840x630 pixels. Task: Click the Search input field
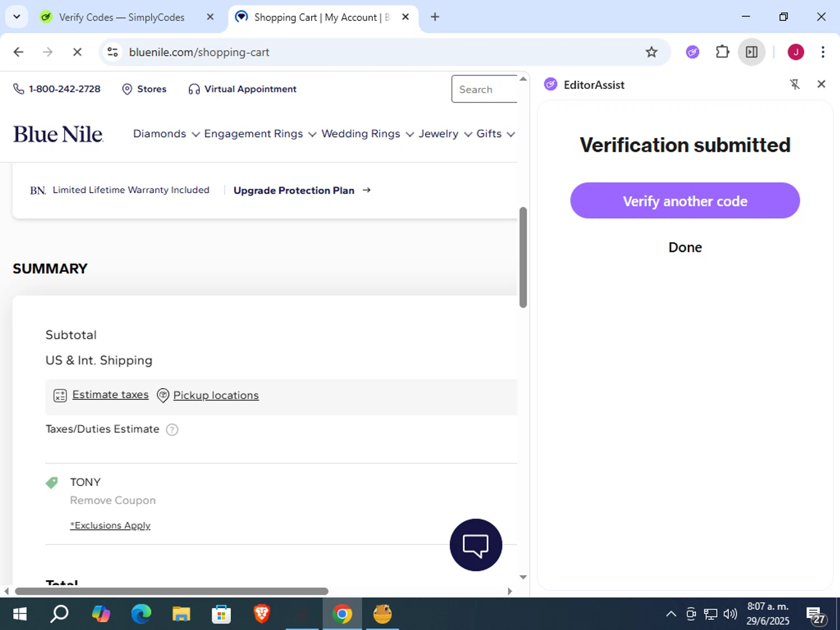click(x=484, y=89)
